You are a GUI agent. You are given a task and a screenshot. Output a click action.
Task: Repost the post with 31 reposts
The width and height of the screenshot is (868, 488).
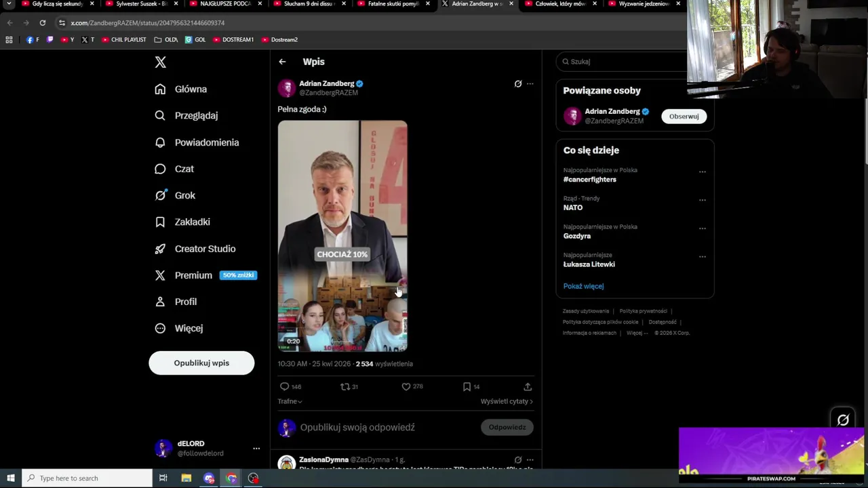click(345, 386)
